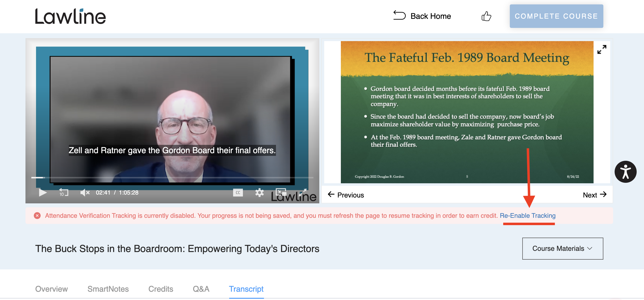This screenshot has height=300, width=644.
Task: Switch to the Overview tab
Action: tap(51, 289)
